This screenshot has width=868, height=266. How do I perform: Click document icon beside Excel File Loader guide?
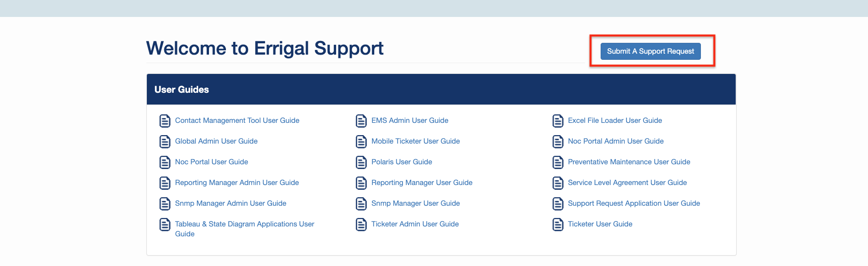coord(558,121)
